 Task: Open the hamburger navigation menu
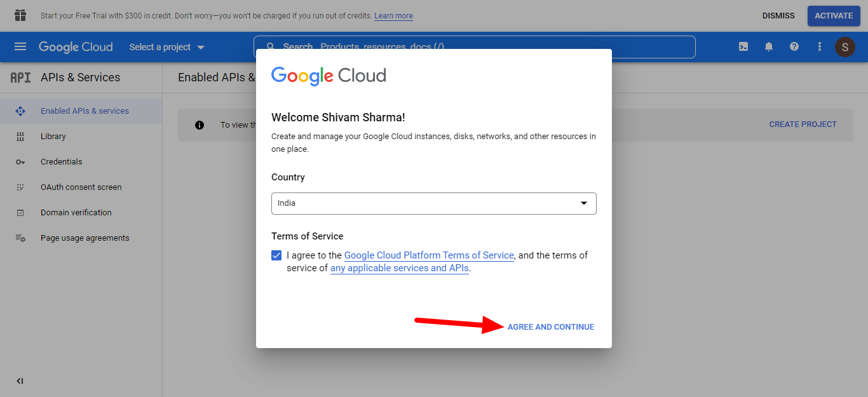click(x=20, y=47)
